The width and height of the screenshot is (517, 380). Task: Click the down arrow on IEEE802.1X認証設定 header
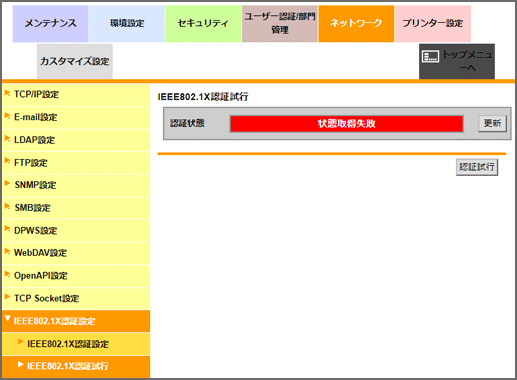pyautogui.click(x=8, y=319)
